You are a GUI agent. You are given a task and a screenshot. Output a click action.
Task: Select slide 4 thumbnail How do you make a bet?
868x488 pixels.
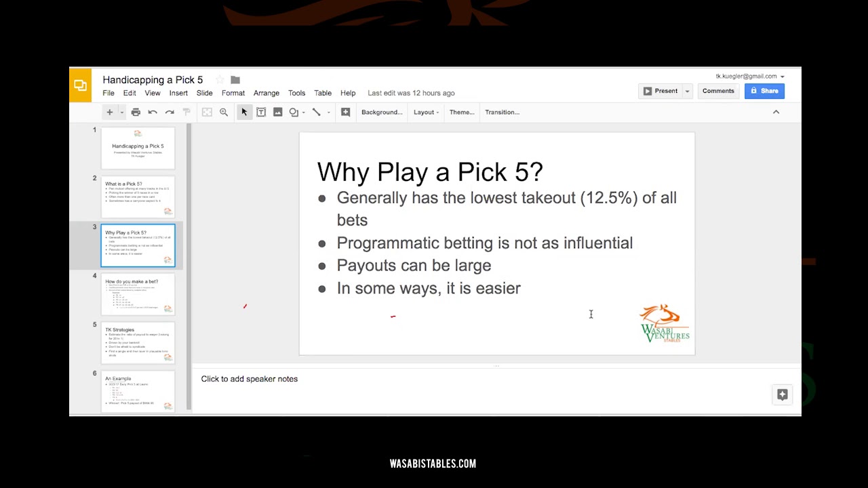coord(138,294)
